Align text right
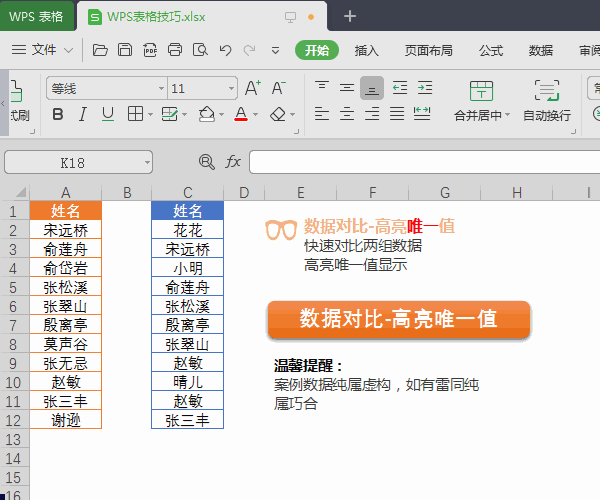This screenshot has width=600, height=500. [x=372, y=114]
